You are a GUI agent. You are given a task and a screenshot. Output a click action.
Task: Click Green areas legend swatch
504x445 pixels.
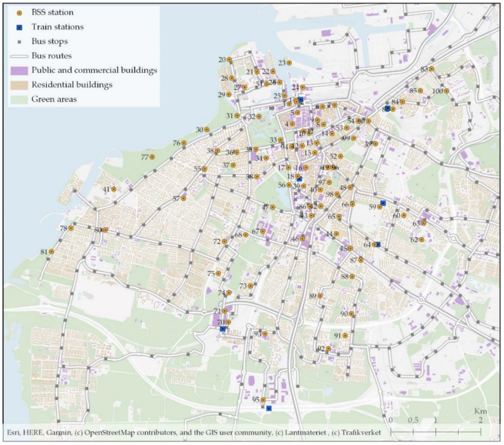point(19,99)
